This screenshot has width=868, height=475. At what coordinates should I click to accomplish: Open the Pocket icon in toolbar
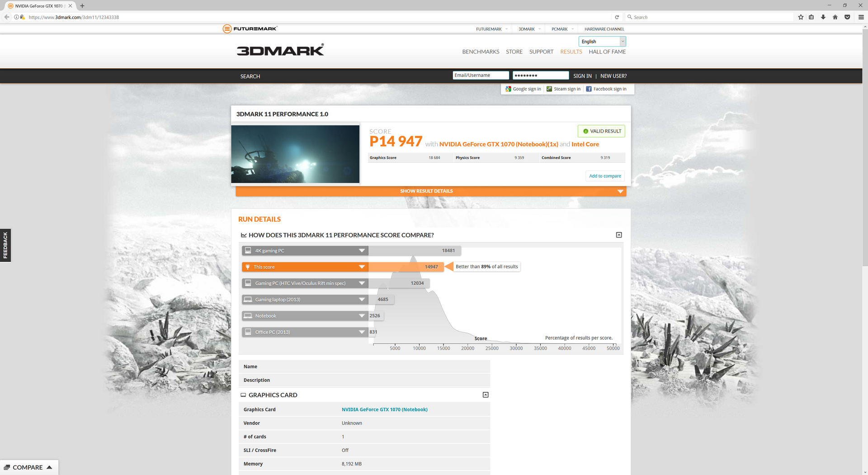pos(847,17)
